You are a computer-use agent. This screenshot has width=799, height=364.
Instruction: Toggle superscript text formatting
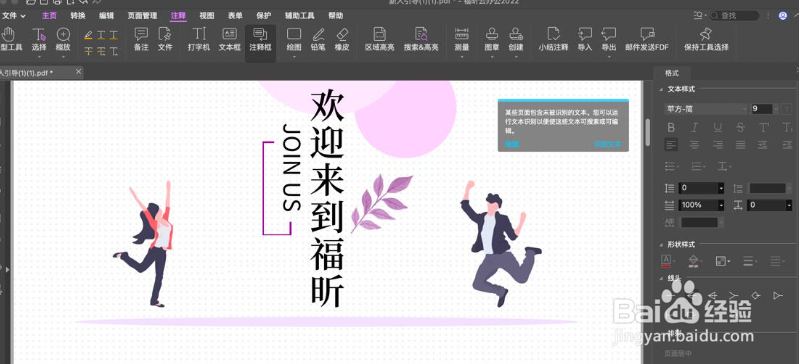pyautogui.click(x=764, y=127)
